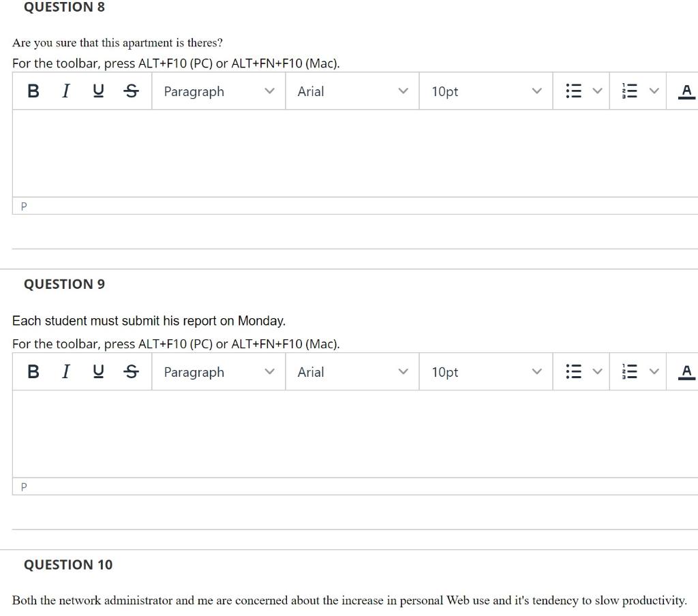The width and height of the screenshot is (698, 616).
Task: Toggle Strikethrough in Question 8 editor
Action: click(131, 91)
